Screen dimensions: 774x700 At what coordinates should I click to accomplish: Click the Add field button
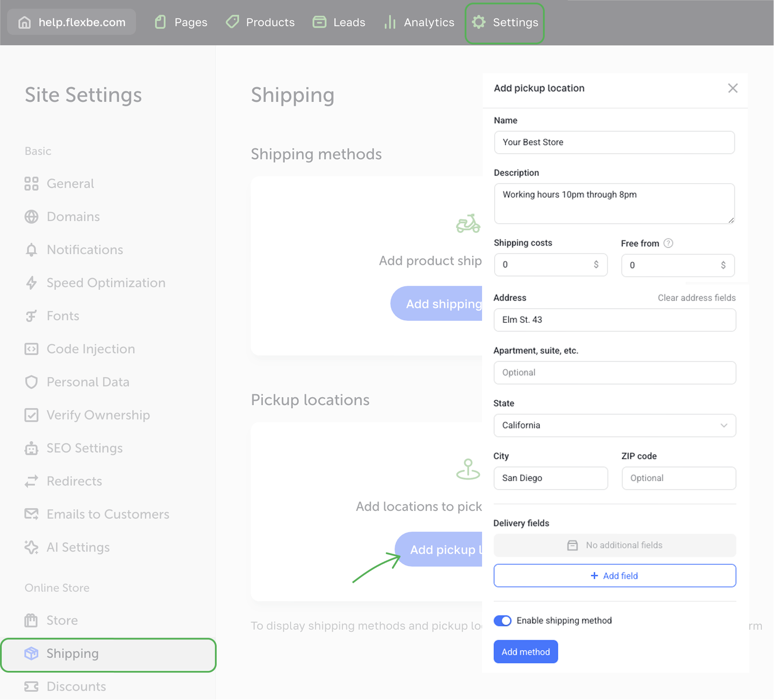614,576
